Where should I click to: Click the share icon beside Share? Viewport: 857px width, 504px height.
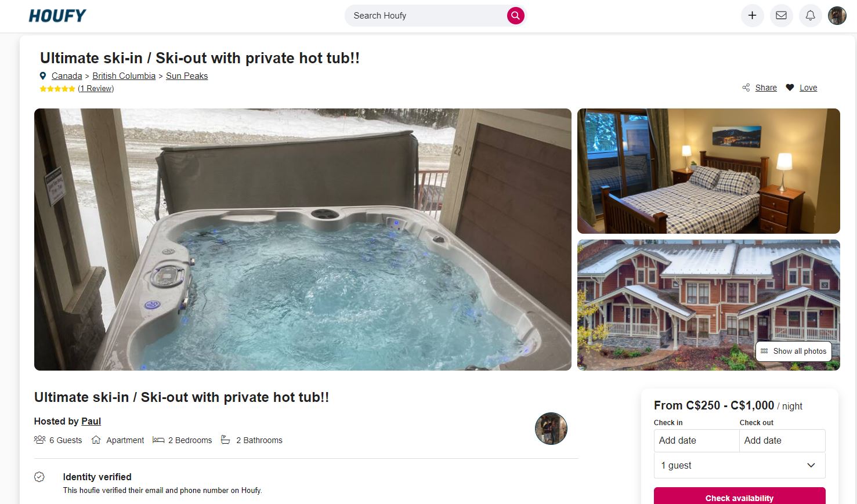tap(746, 88)
